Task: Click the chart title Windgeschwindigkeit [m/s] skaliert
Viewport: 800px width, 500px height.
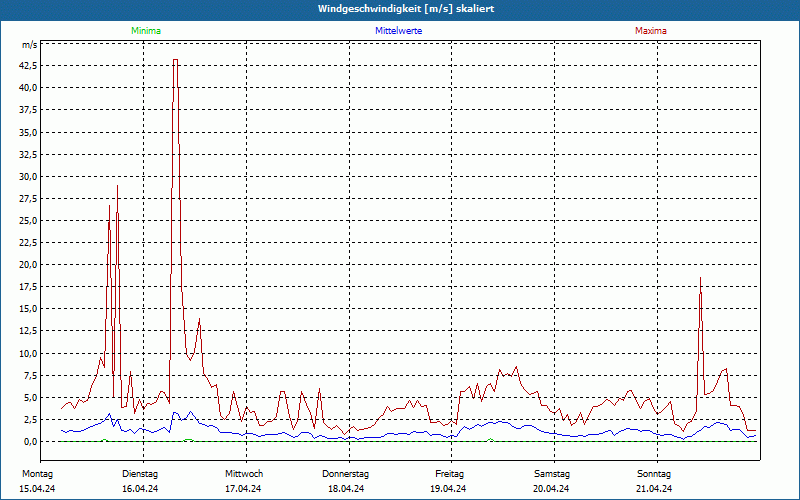Action: (406, 9)
